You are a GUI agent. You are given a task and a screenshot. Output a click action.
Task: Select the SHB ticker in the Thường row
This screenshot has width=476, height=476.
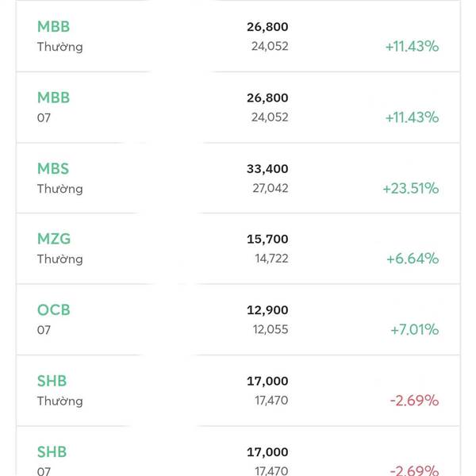coord(52,381)
